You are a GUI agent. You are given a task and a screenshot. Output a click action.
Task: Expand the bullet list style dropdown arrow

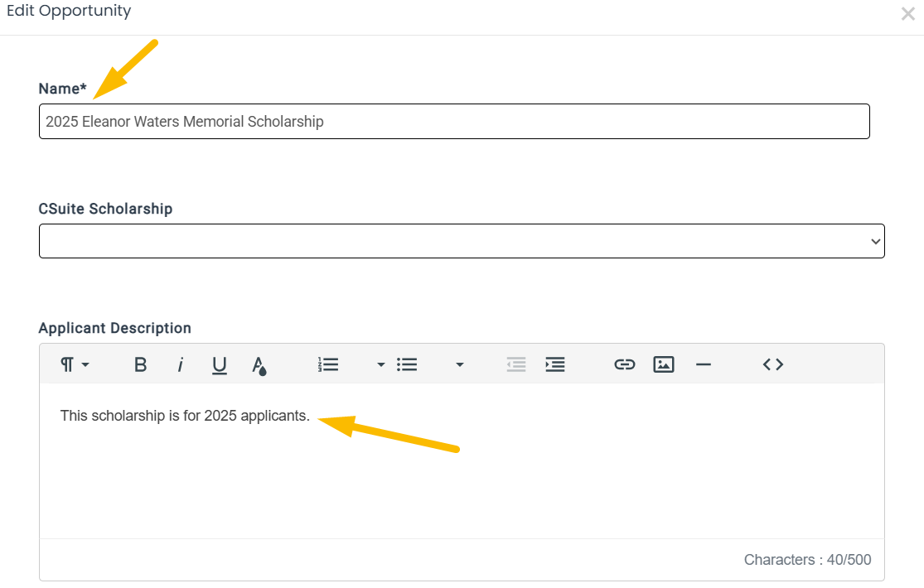pos(460,364)
